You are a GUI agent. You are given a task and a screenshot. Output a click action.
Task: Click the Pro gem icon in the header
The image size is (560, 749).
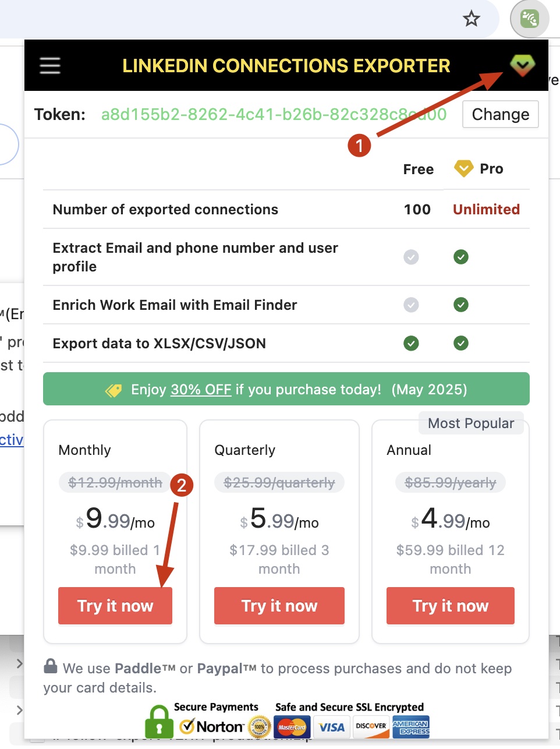tap(522, 65)
